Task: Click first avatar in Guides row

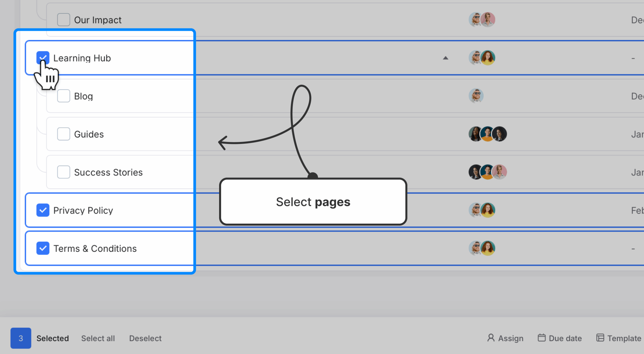Action: 475,134
